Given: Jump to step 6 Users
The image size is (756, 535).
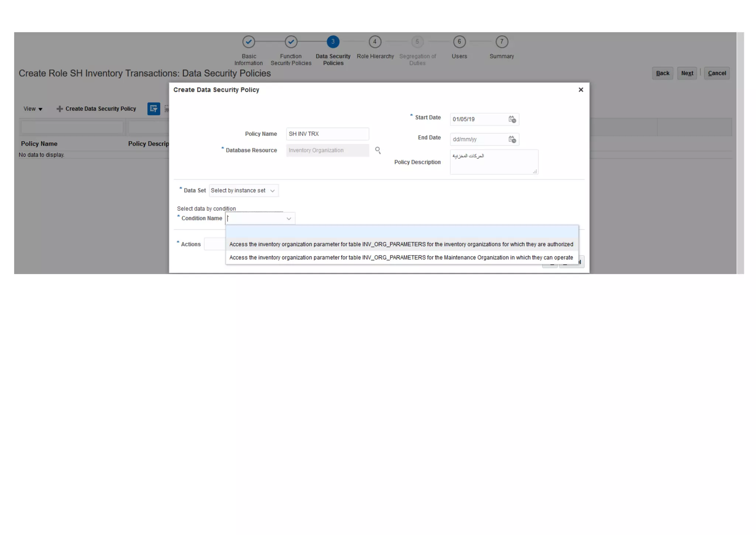Looking at the screenshot, I should point(459,42).
